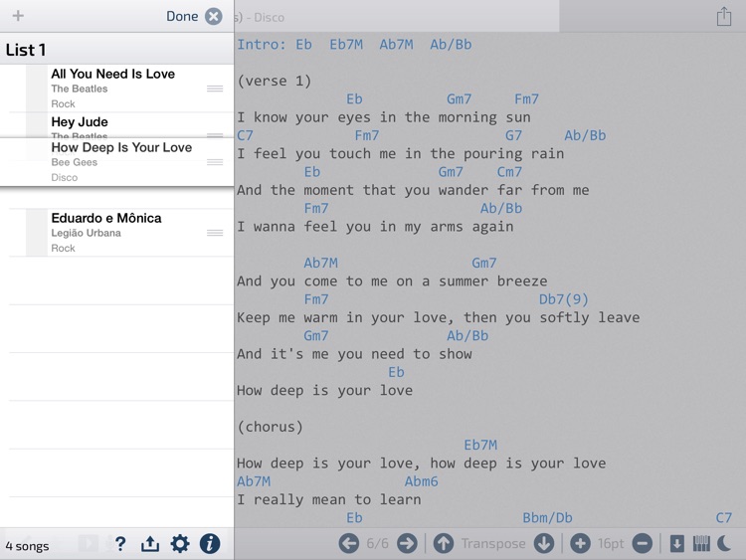
Task: Transpose down with the down arrow
Action: (544, 543)
